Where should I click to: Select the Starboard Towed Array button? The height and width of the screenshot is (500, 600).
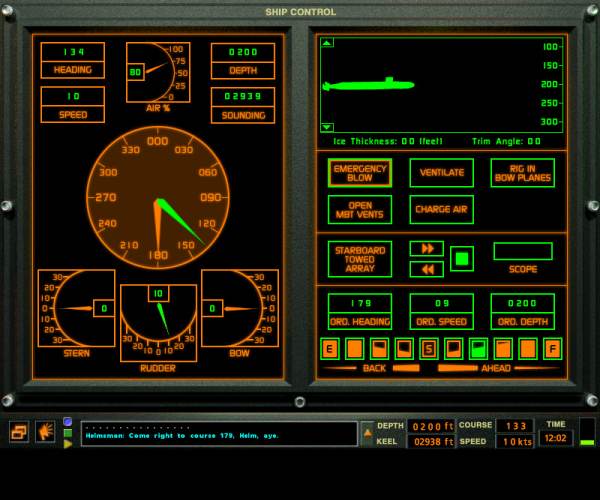(360, 259)
